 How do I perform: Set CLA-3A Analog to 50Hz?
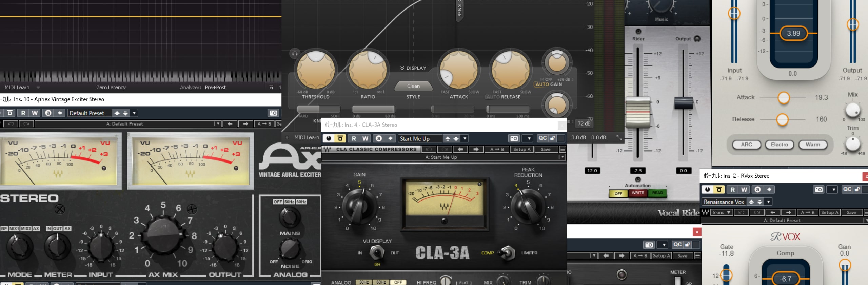(x=364, y=282)
